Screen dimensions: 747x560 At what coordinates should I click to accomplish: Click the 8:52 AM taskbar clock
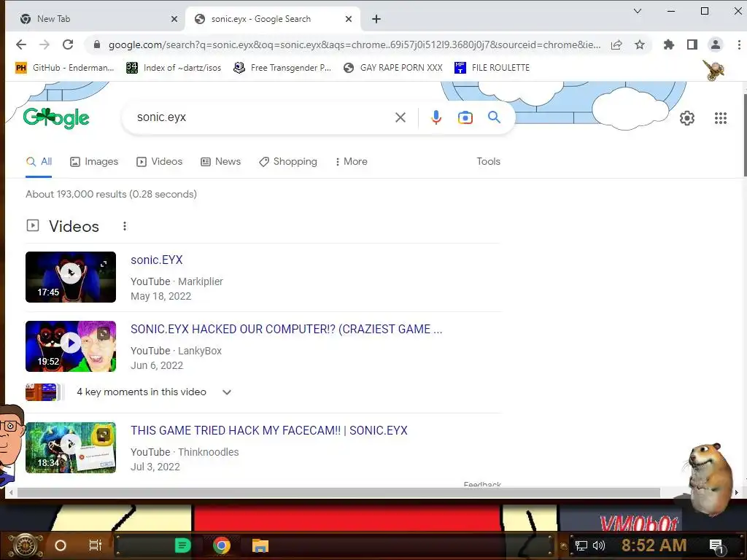click(654, 545)
